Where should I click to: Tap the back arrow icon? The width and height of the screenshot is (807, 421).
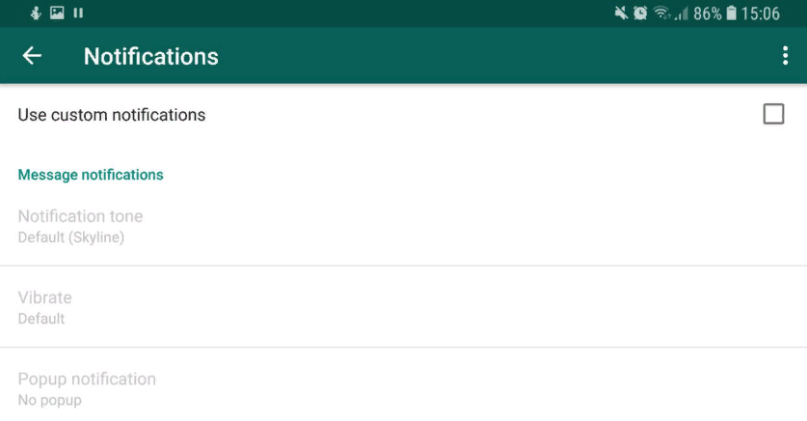click(32, 56)
